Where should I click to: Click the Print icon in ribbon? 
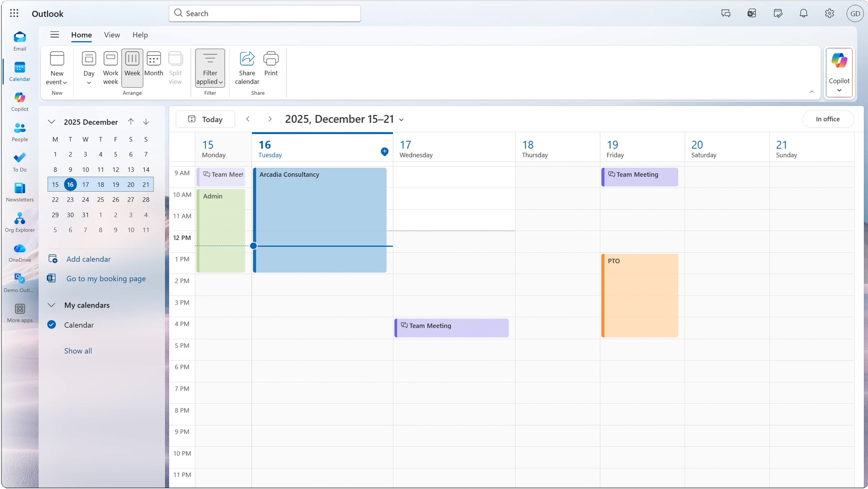pos(271,64)
